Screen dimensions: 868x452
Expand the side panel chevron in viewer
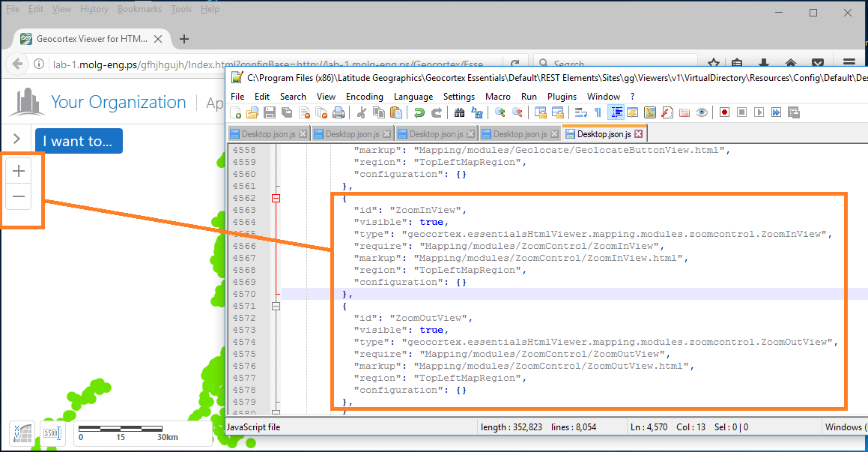[16, 139]
